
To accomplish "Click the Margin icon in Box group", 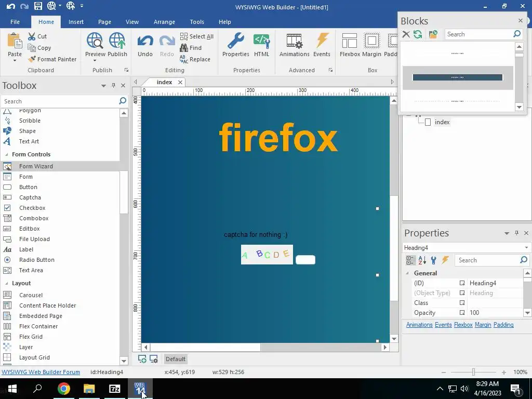I will pyautogui.click(x=371, y=41).
